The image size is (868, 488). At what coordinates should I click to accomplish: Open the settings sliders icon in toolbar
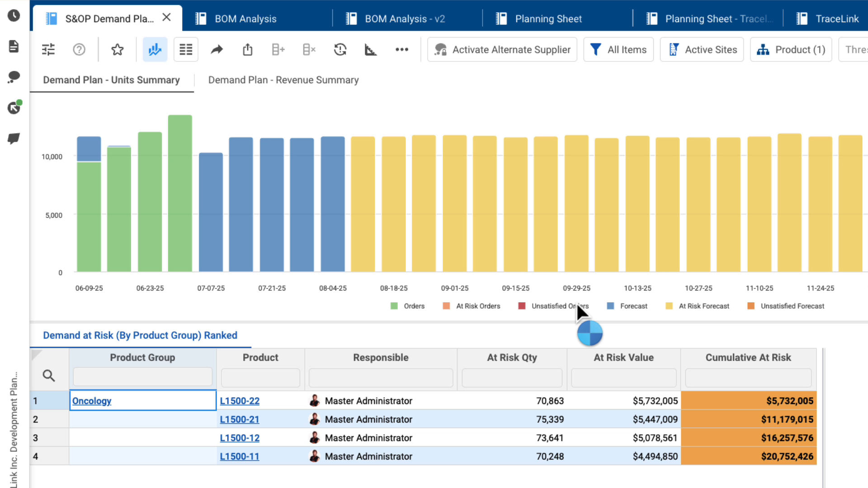(x=48, y=49)
